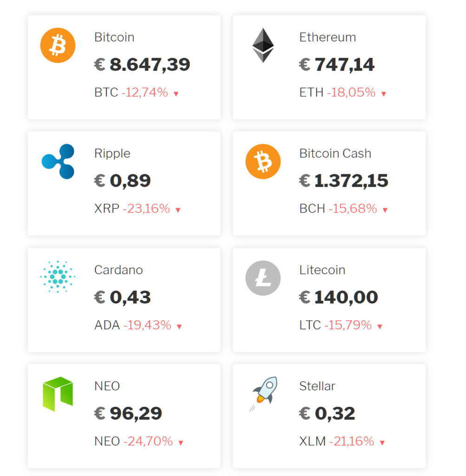Select the green NEO cube logo
The height and width of the screenshot is (476, 466).
[58, 394]
